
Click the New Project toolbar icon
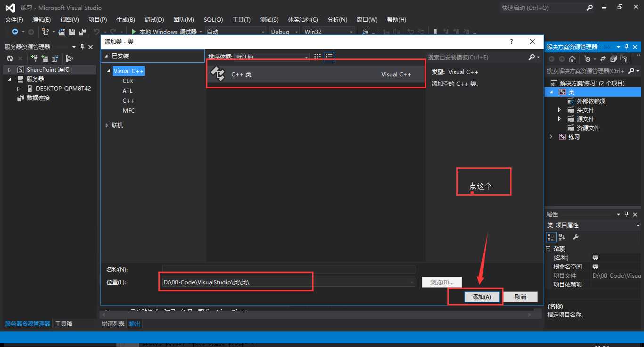coord(45,32)
